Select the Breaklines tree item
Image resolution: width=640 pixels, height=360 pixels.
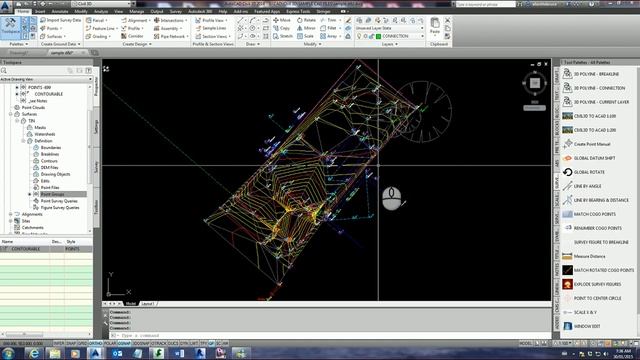50,154
